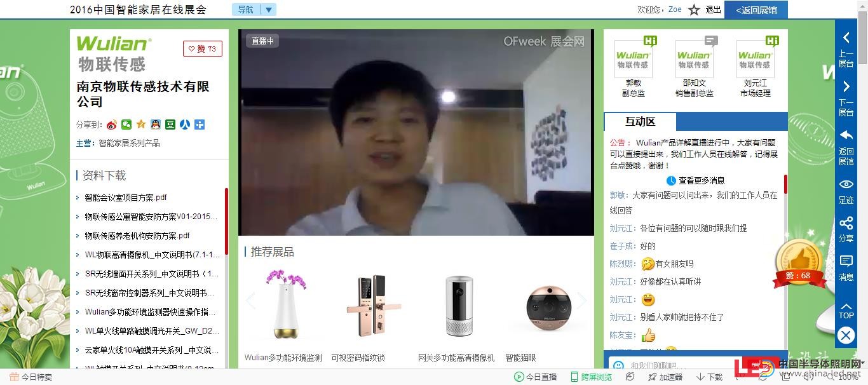Image resolution: width=868 pixels, height=385 pixels.
Task: Share to Qzone star icon
Action: [x=141, y=125]
